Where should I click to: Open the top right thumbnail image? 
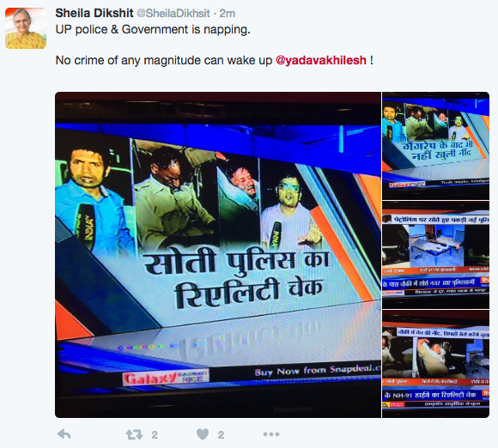436,146
